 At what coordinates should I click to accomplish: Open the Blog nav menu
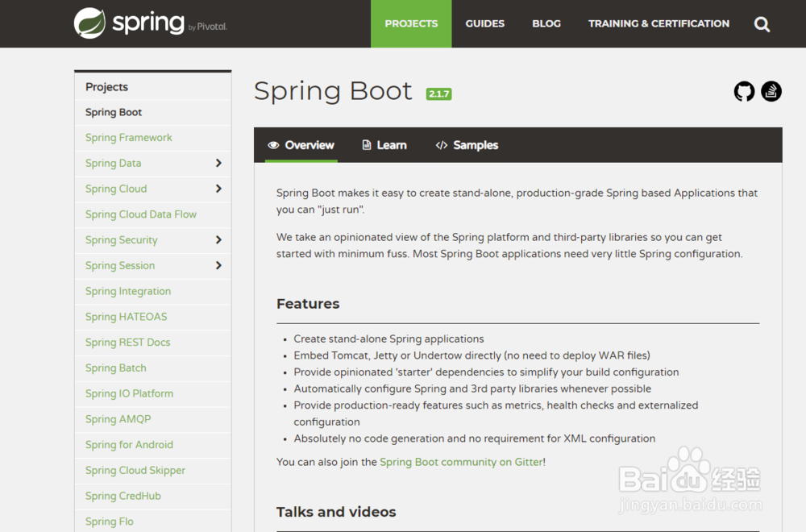(546, 23)
